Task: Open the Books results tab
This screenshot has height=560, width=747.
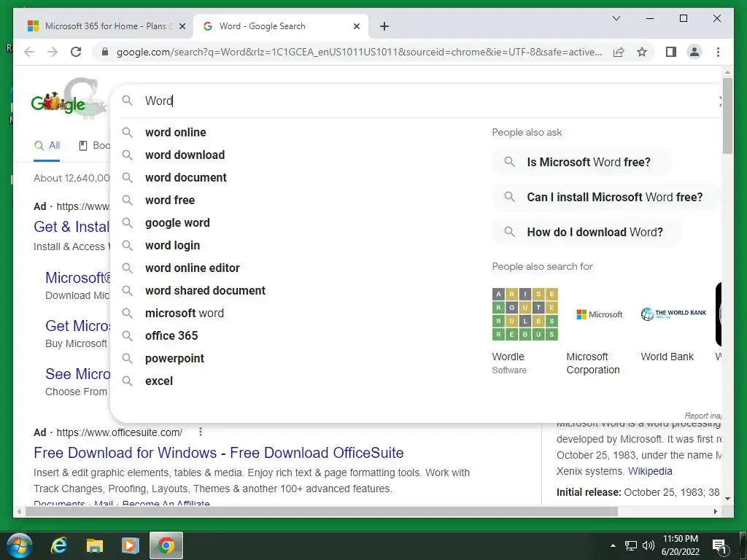Action: click(94, 146)
